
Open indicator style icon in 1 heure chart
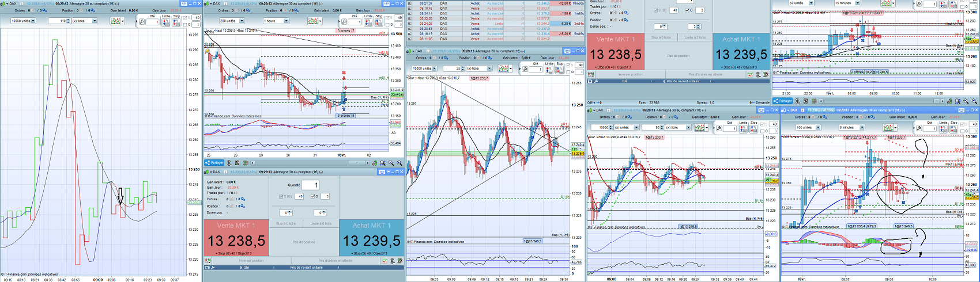tap(313, 21)
